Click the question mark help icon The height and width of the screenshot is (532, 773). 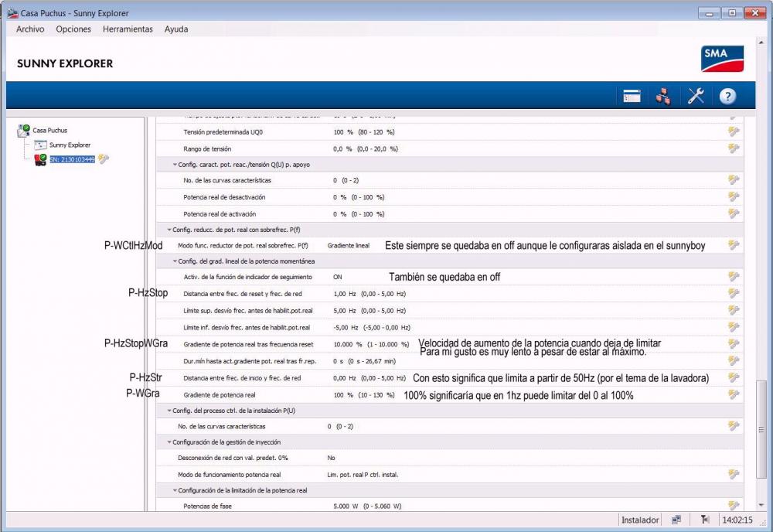pos(727,96)
